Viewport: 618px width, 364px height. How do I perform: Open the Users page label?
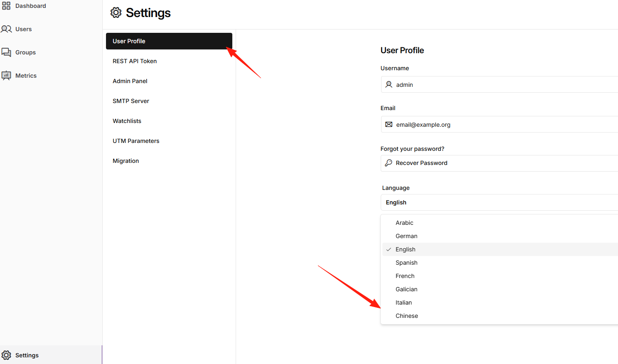click(24, 29)
